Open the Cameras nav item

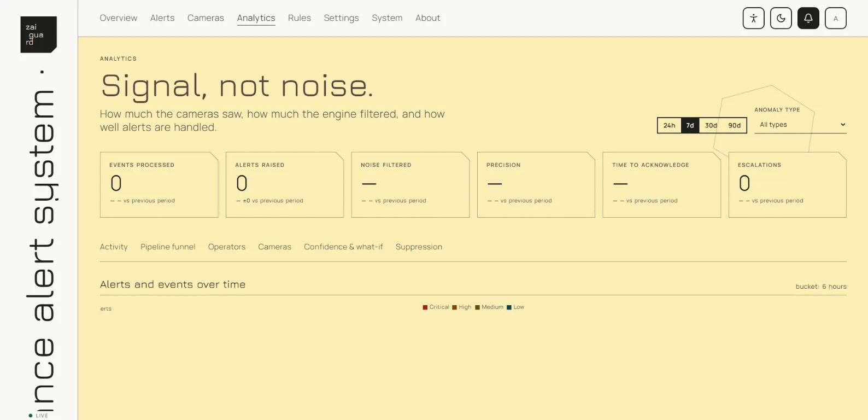click(x=206, y=18)
